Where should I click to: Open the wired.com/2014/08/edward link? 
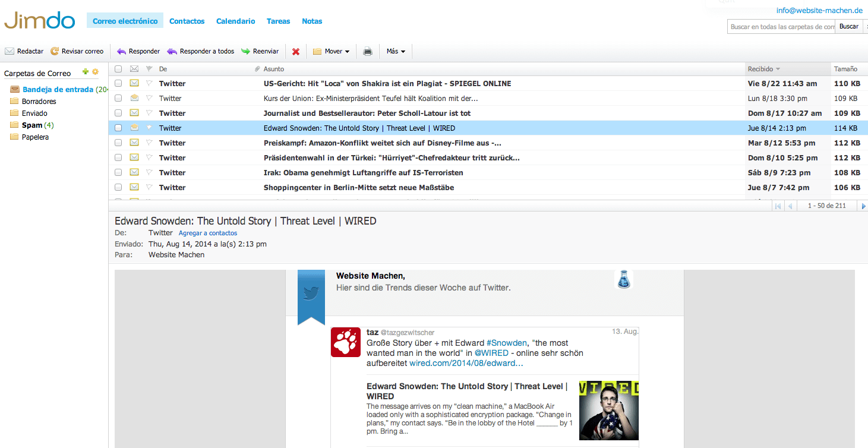tap(466, 362)
